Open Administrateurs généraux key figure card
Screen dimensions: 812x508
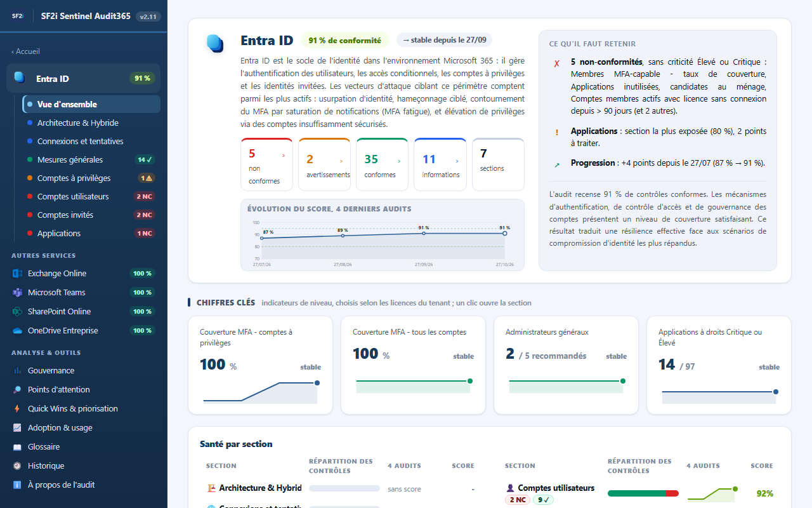point(566,365)
